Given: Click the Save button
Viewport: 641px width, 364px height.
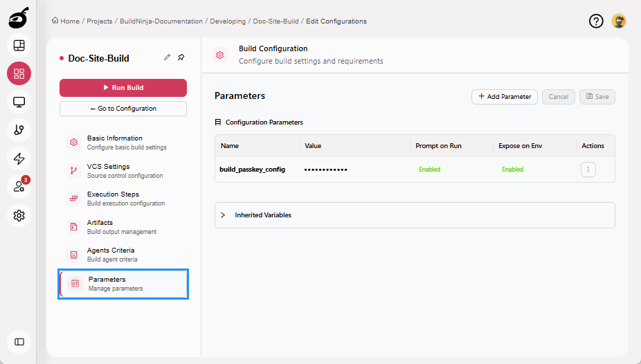Looking at the screenshot, I should coord(597,97).
